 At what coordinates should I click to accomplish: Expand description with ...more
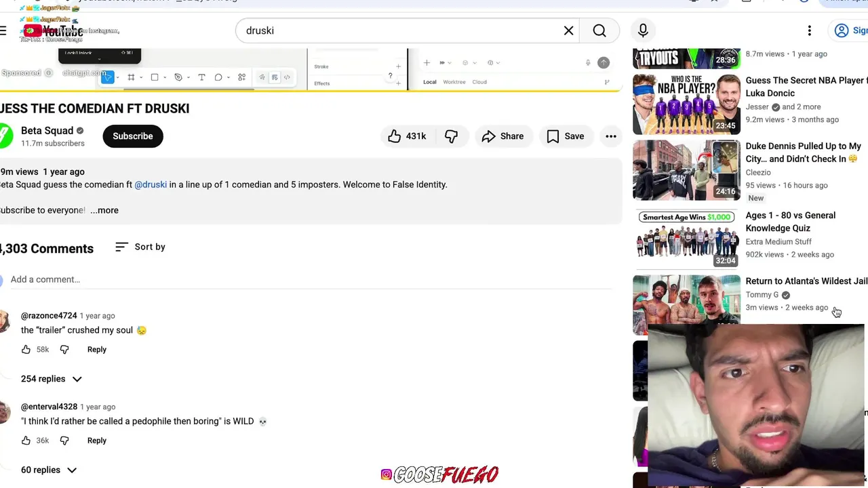(x=104, y=210)
